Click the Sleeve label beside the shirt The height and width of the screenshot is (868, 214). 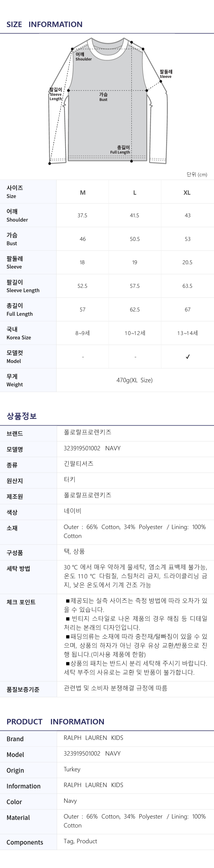pos(166,74)
